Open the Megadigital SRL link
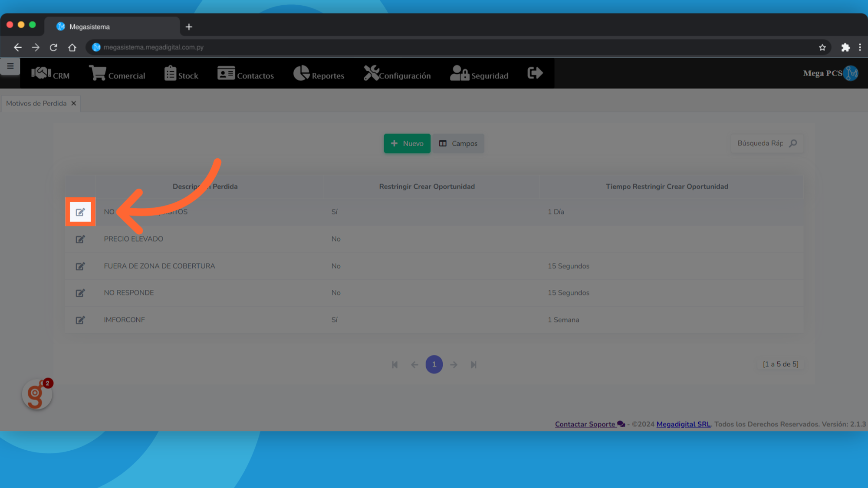 [684, 424]
